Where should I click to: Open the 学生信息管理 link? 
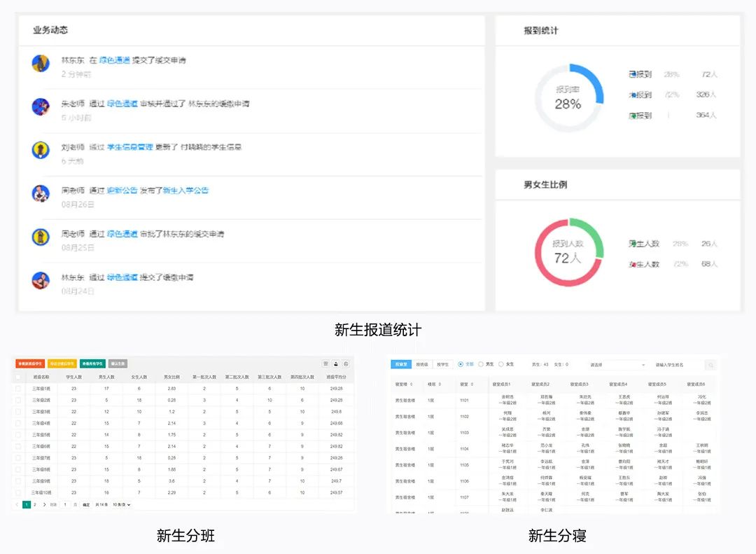[129, 147]
